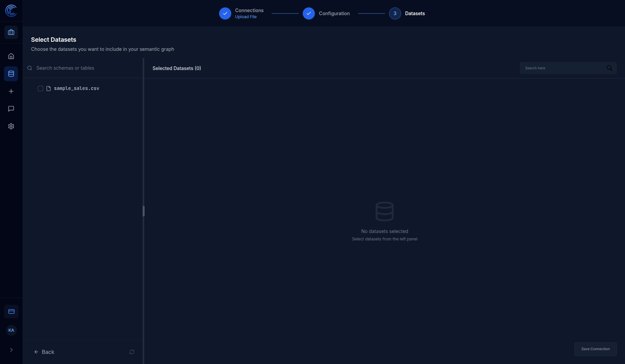Open the database connections sidebar icon

point(11,74)
